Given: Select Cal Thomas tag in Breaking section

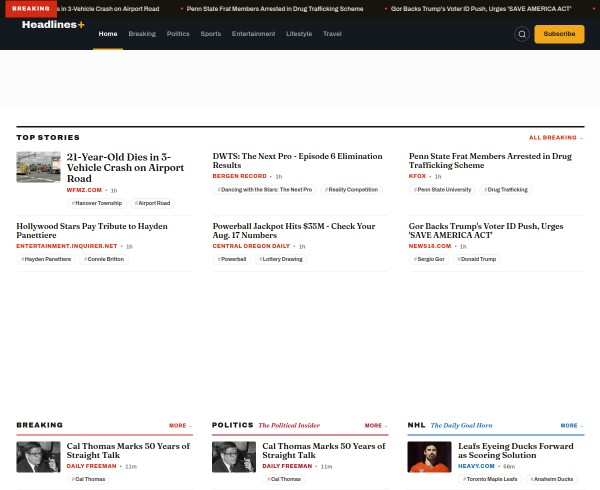Looking at the screenshot, I should [x=88, y=479].
